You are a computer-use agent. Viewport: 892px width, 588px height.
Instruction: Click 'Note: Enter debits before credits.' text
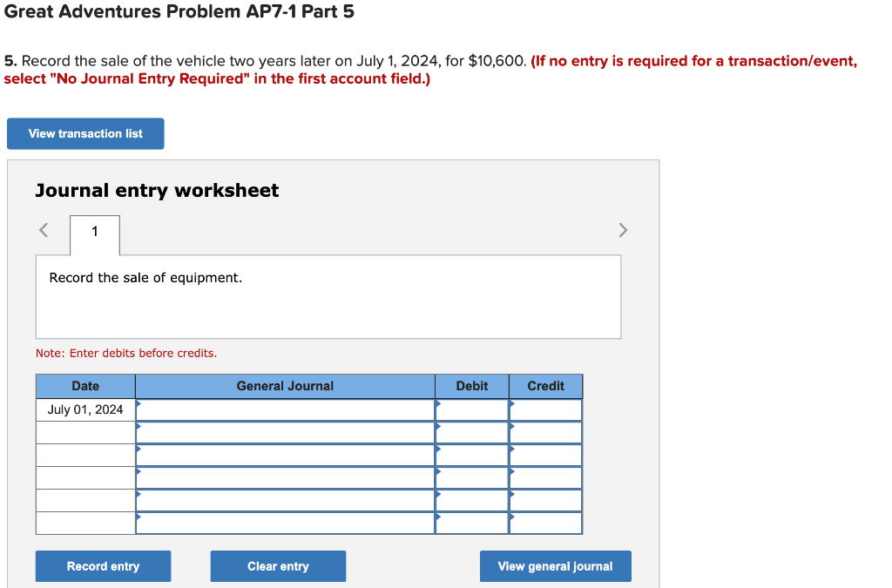[x=126, y=353]
